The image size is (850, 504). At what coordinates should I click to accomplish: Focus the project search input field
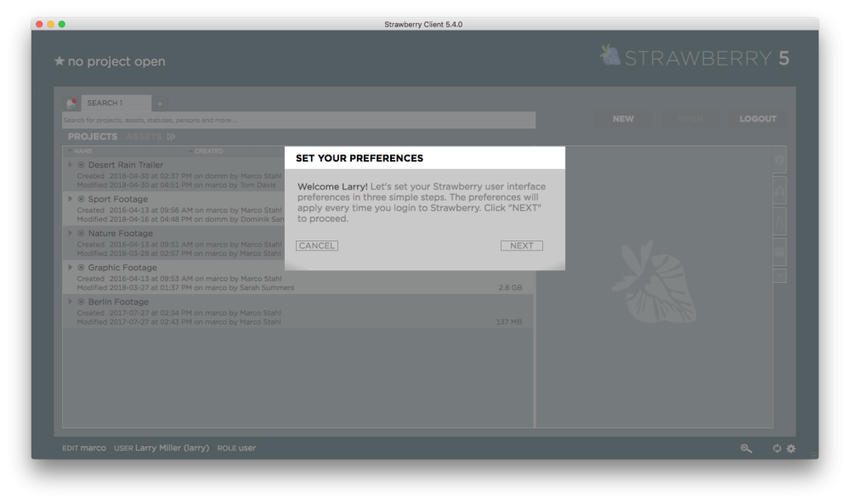point(298,121)
